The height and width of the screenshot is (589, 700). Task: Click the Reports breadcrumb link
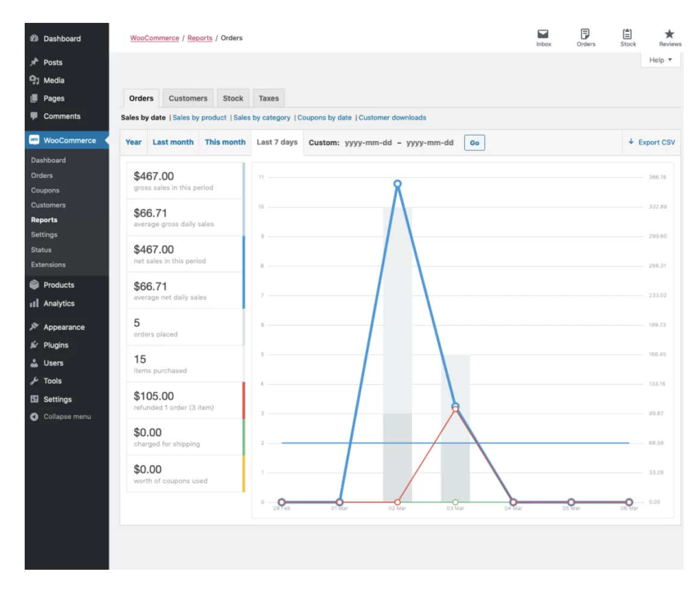click(199, 38)
